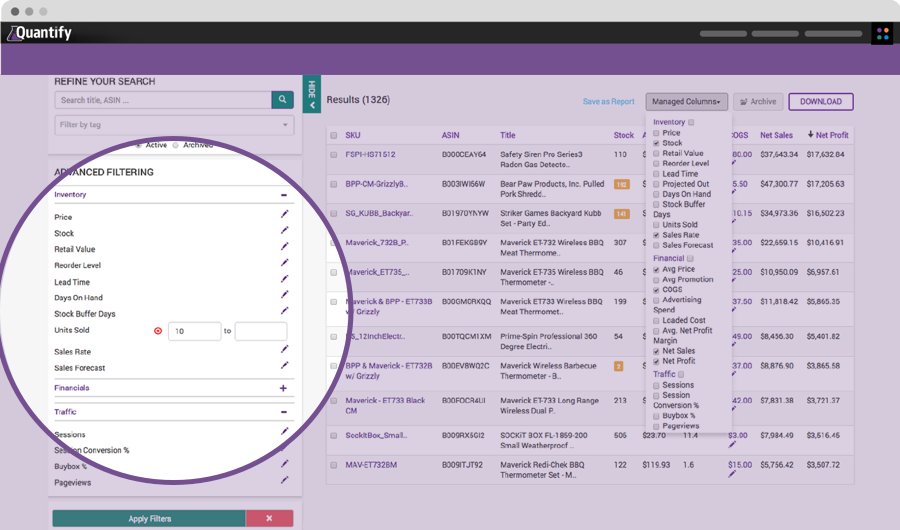This screenshot has height=530, width=900.
Task: Uncheck the Stock column checkbox
Action: click(656, 144)
